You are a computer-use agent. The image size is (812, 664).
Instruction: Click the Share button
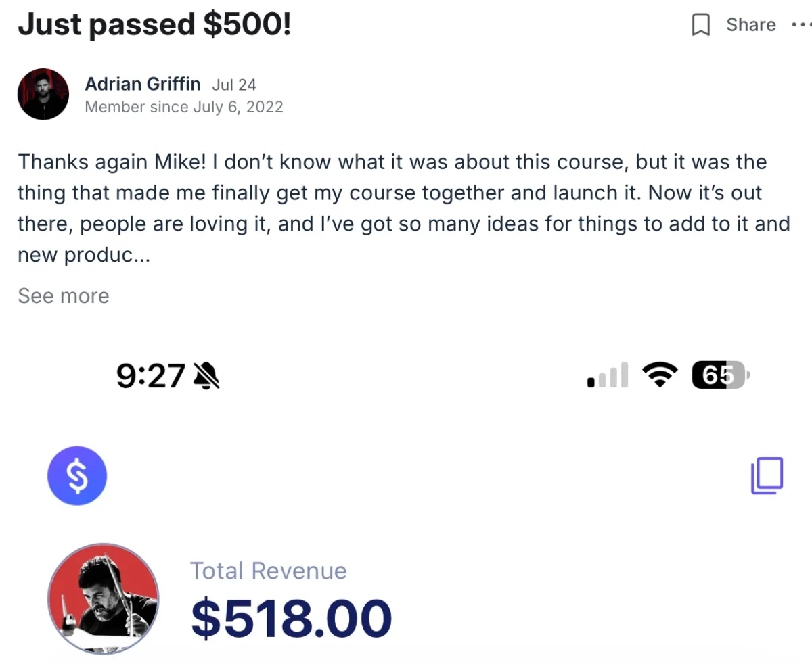click(750, 25)
